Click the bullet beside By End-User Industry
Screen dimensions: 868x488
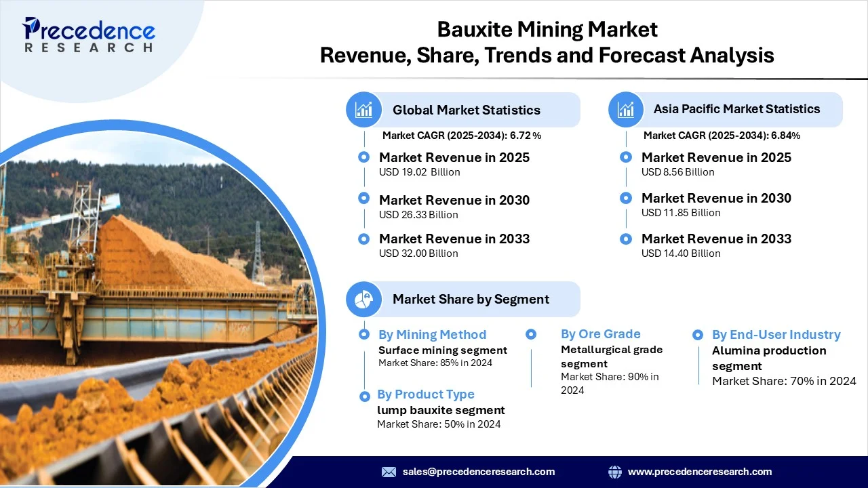point(698,335)
